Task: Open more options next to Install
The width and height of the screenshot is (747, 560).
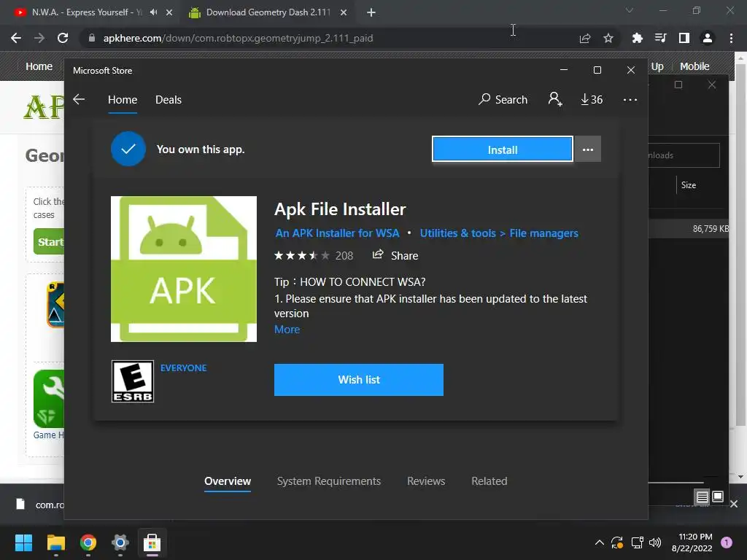Action: [588, 149]
